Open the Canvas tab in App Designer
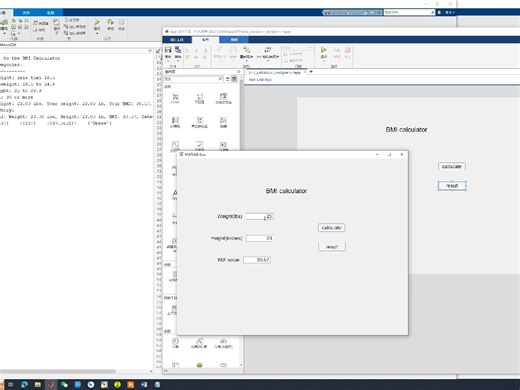520x390 pixels. [x=205, y=40]
